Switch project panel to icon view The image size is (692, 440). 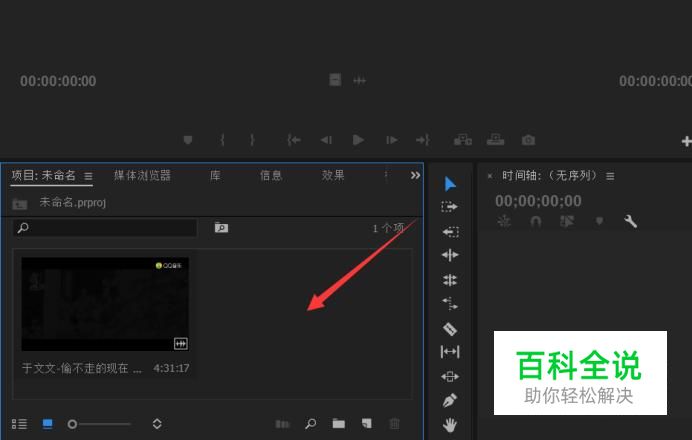tap(47, 424)
